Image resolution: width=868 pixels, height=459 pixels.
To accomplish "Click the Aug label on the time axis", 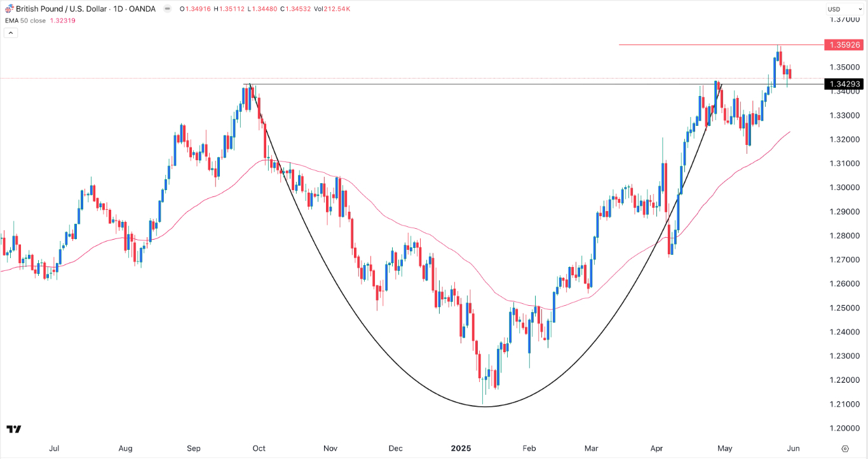I will tap(125, 448).
